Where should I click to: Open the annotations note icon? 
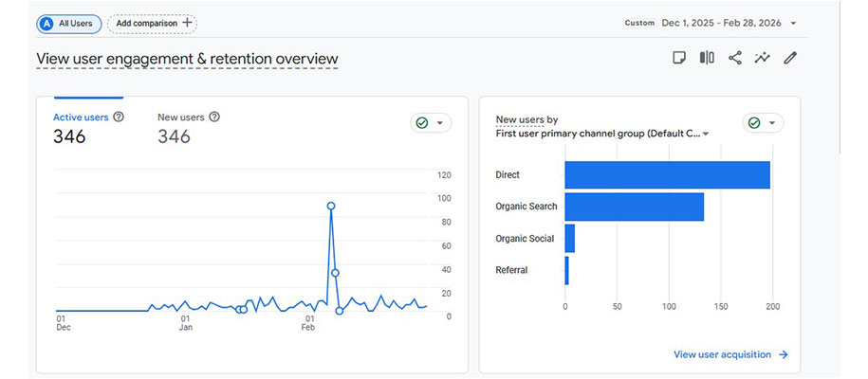click(x=678, y=58)
